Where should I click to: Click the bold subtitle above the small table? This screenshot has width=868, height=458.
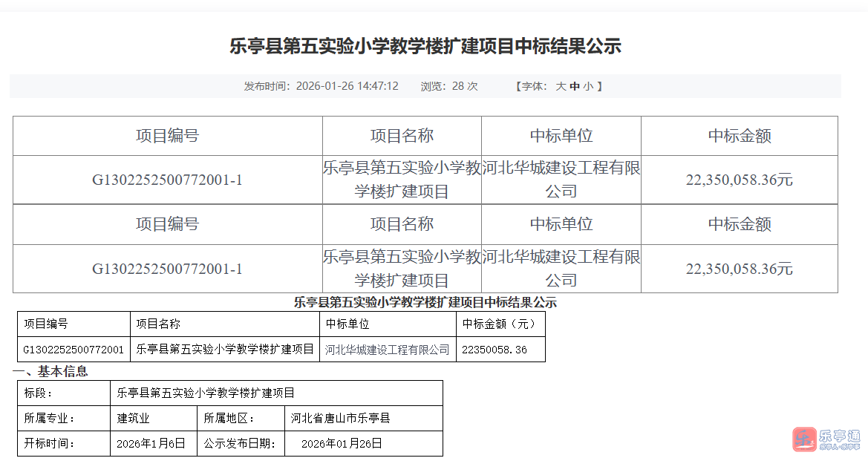[425, 303]
